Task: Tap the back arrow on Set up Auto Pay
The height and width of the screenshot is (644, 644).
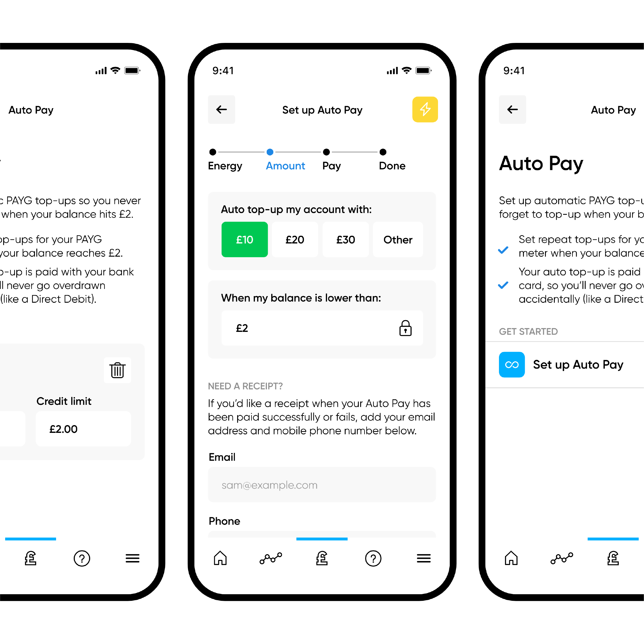Action: [223, 110]
